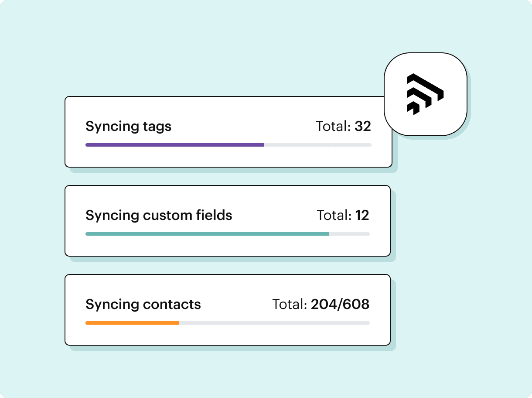
Task: Click the "Total:" text in the contacts card
Action: pyautogui.click(x=290, y=305)
